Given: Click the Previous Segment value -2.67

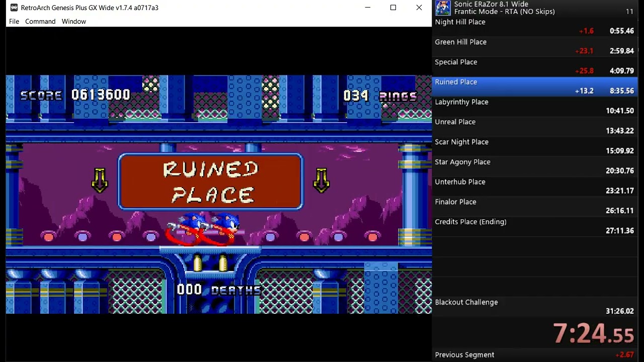Looking at the screenshot, I should click(624, 355).
